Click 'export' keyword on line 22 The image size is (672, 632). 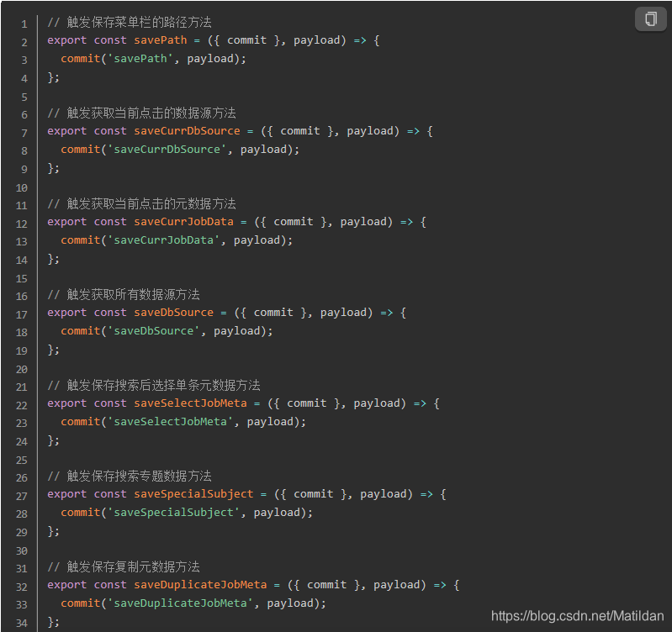(x=66, y=403)
